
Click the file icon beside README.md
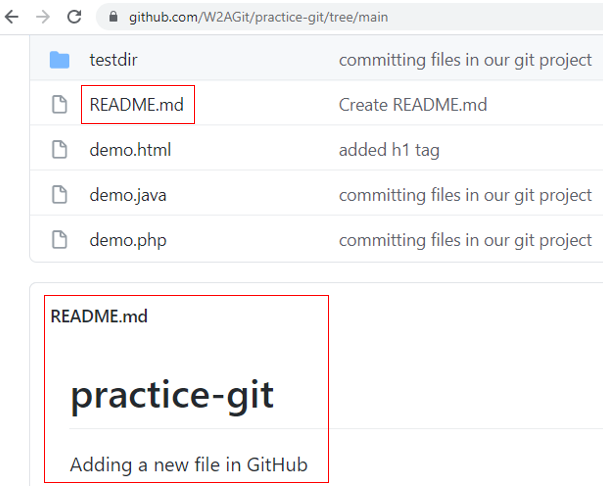(x=60, y=105)
